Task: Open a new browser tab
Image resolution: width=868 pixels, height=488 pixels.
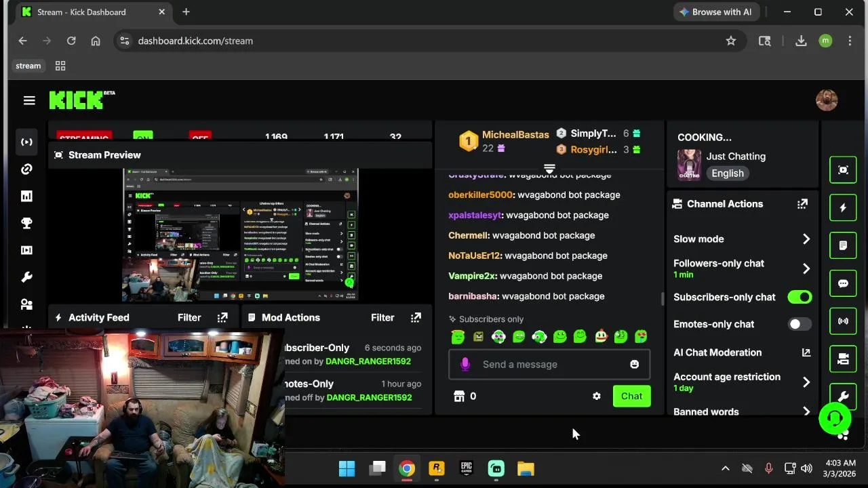Action: pyautogui.click(x=186, y=12)
